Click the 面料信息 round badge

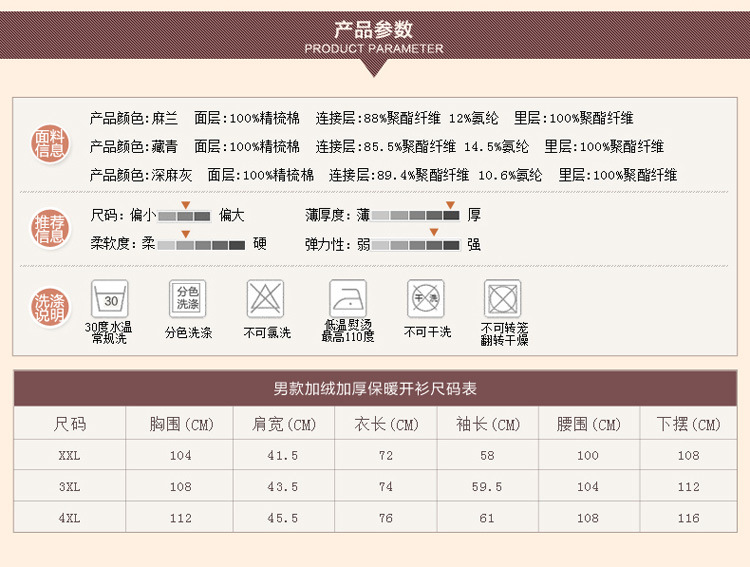pos(50,144)
